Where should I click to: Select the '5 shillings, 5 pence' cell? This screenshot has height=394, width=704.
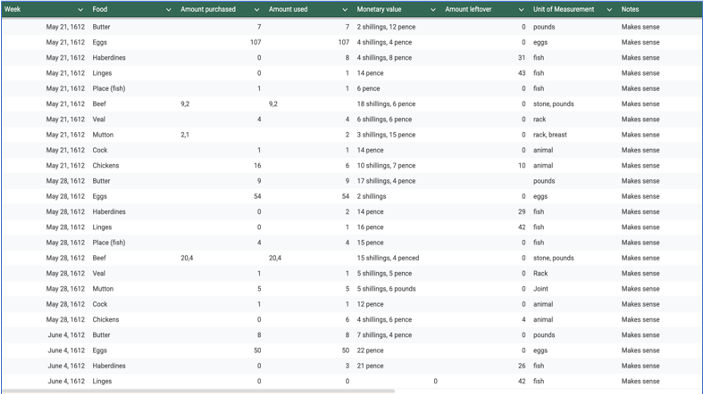click(x=384, y=273)
